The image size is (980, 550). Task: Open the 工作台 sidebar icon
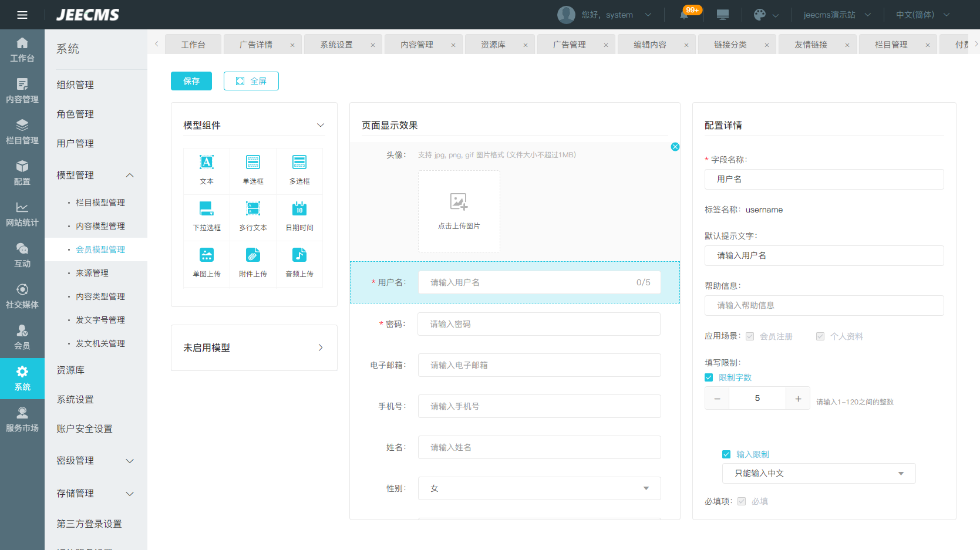[22, 50]
